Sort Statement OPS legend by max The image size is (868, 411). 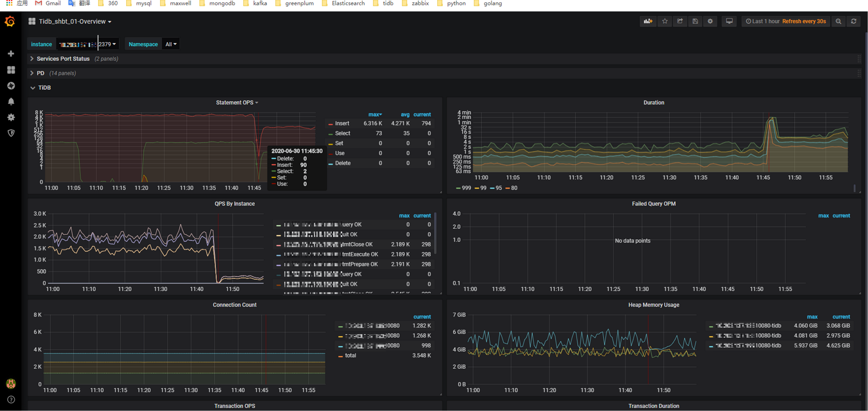pyautogui.click(x=375, y=114)
